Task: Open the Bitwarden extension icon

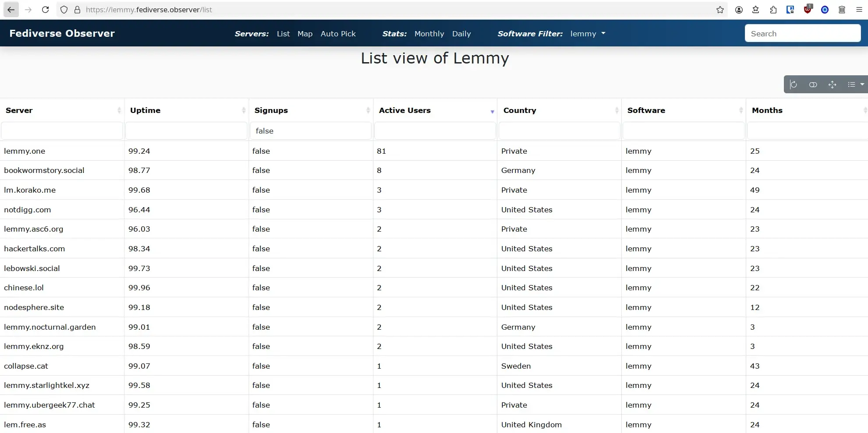Action: [x=790, y=10]
